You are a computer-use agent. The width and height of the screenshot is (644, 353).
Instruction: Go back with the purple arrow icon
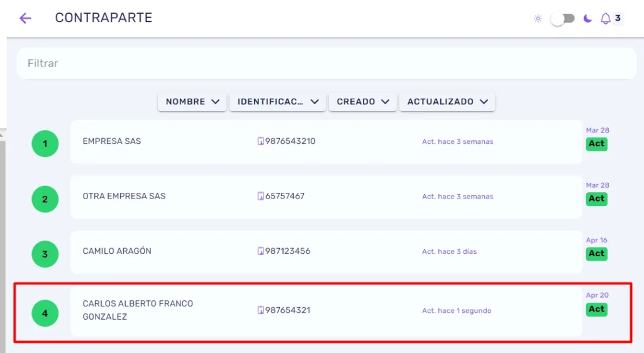[25, 18]
